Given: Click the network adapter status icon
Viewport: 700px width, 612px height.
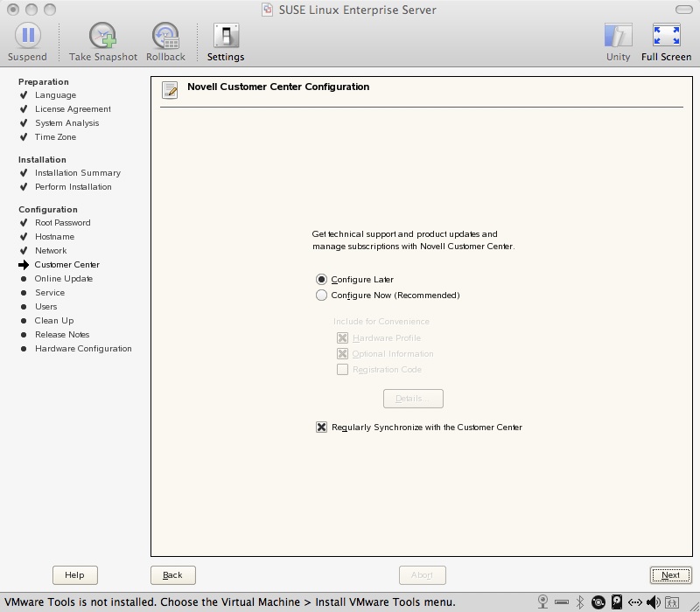Looking at the screenshot, I should [x=635, y=602].
